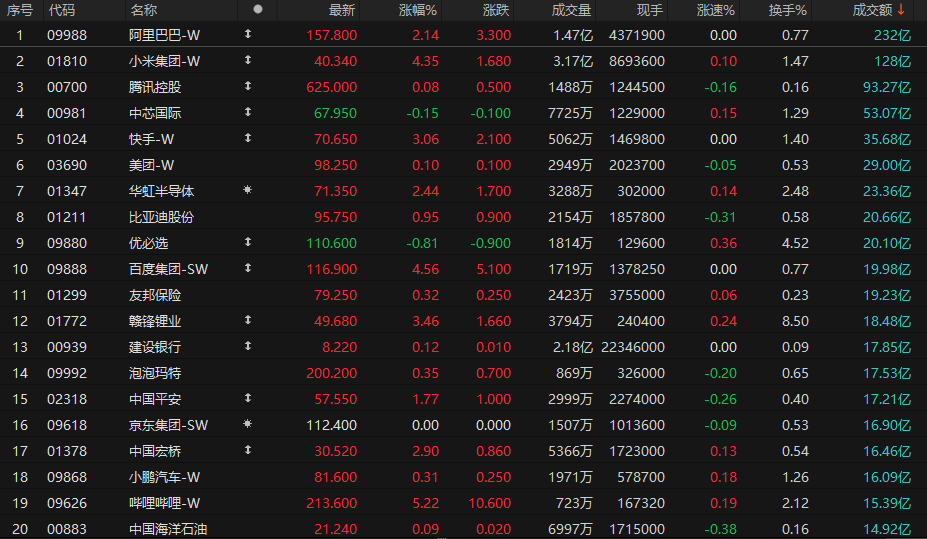Click the asterisk icon on the 京东集团-SW row
Screen dimensions: 927x539
point(248,424)
